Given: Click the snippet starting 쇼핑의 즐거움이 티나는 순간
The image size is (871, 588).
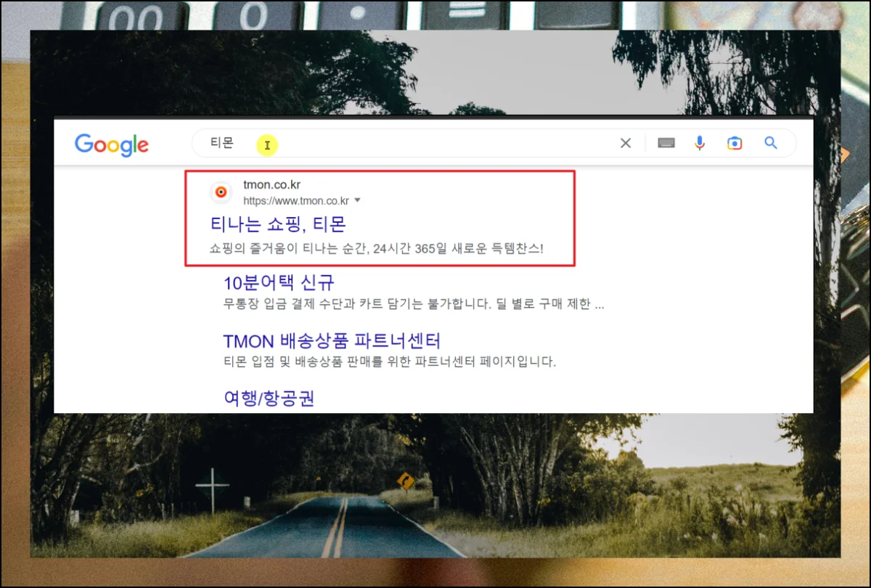Looking at the screenshot, I should click(x=377, y=248).
